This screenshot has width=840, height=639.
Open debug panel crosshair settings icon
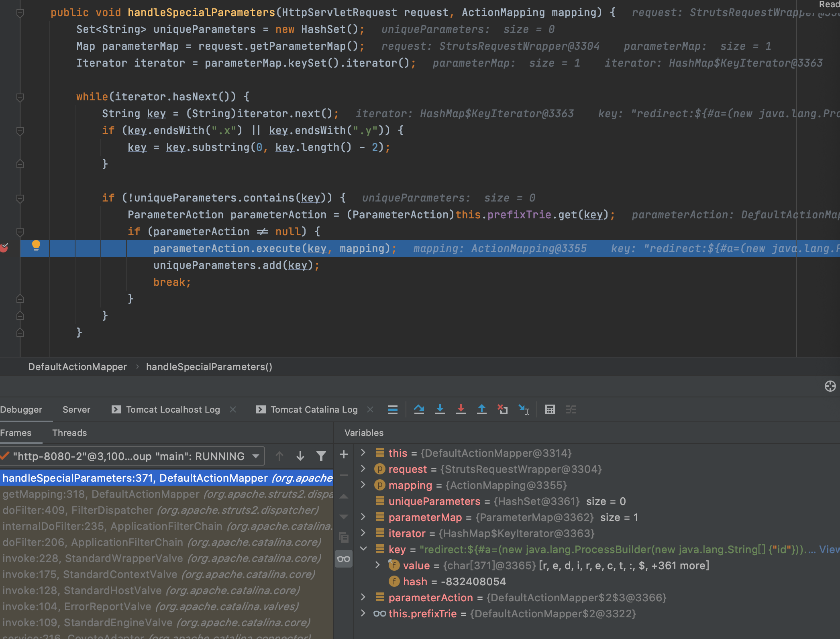(830, 386)
